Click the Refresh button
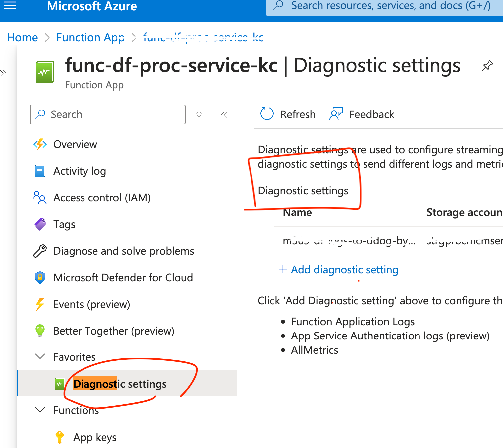 click(x=288, y=114)
